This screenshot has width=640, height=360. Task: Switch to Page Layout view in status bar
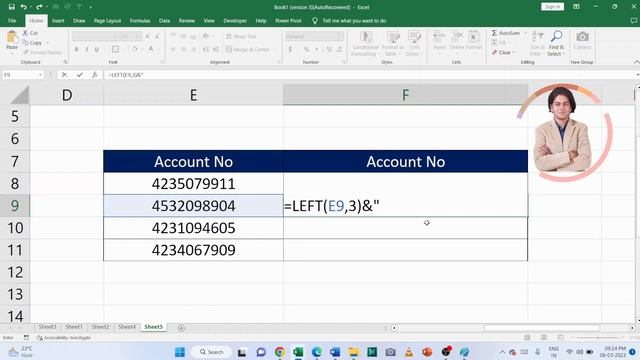click(544, 338)
